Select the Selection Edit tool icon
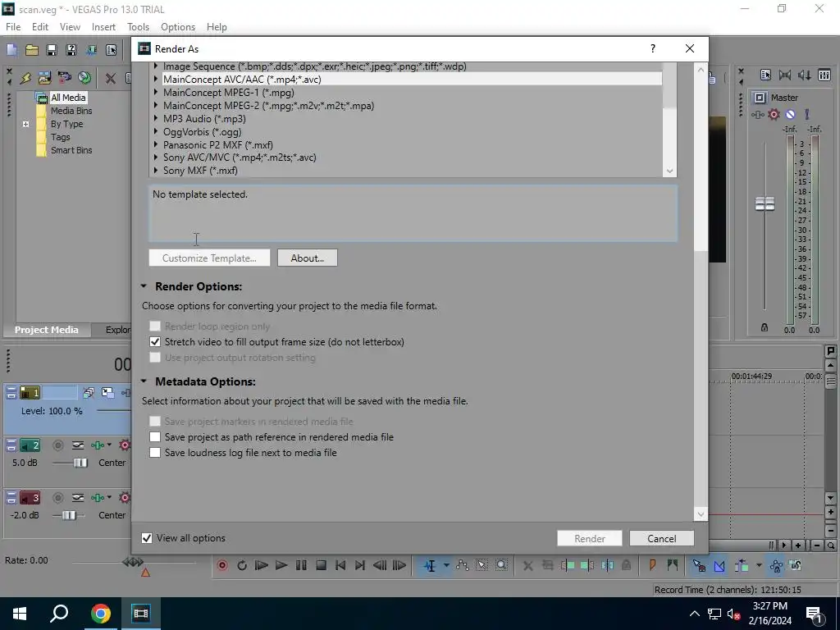Viewport: 840px width, 630px height. coord(482,565)
